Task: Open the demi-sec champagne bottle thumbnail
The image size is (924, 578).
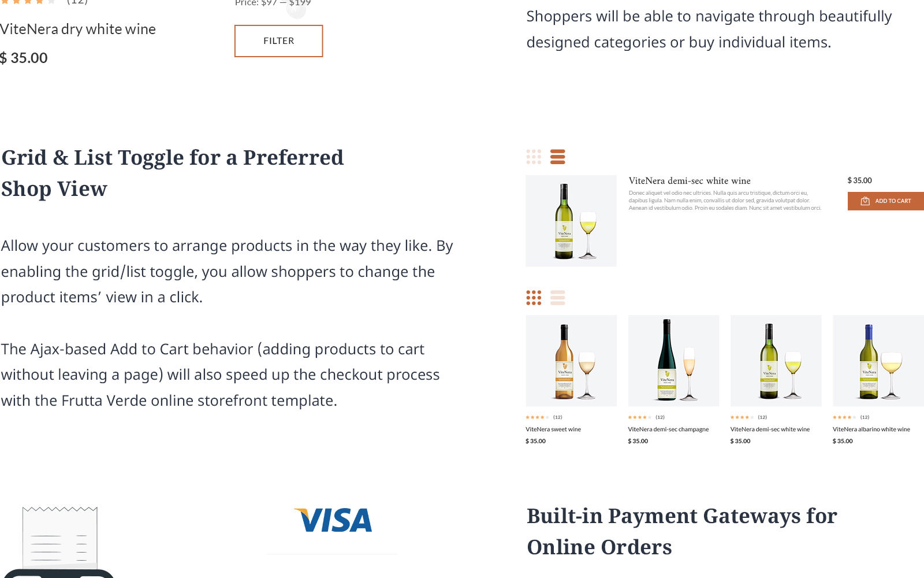Action: tap(673, 361)
